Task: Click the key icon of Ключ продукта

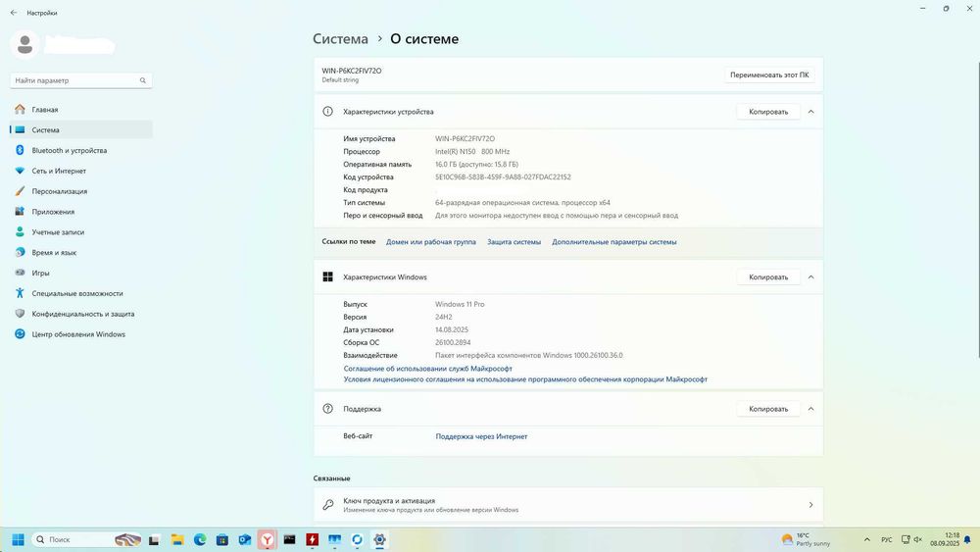Action: pos(328,505)
